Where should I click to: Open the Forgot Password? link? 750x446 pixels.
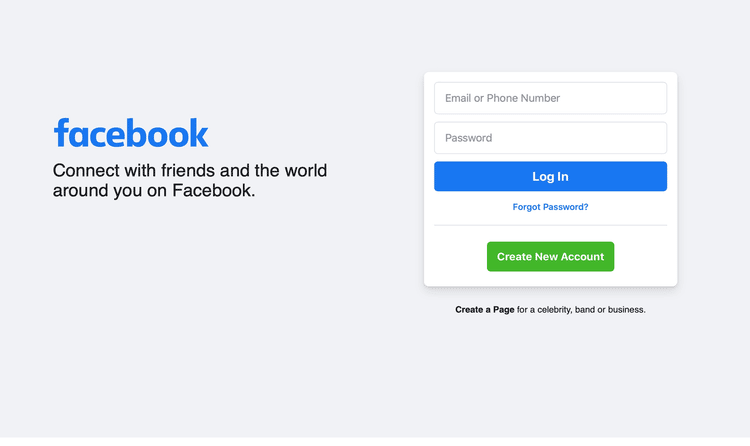(550, 207)
